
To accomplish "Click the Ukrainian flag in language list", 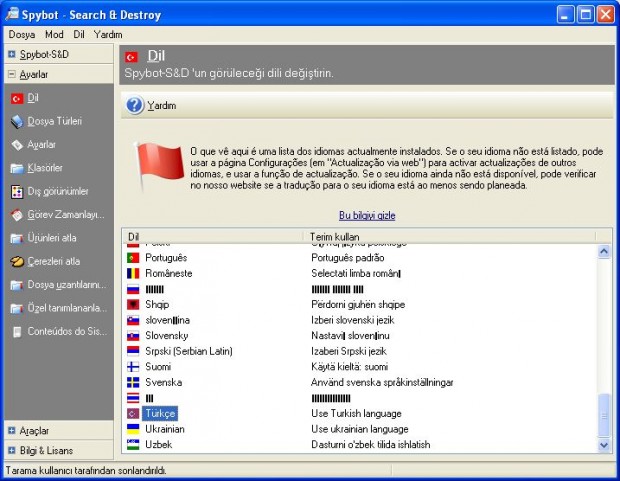I will coord(133,429).
